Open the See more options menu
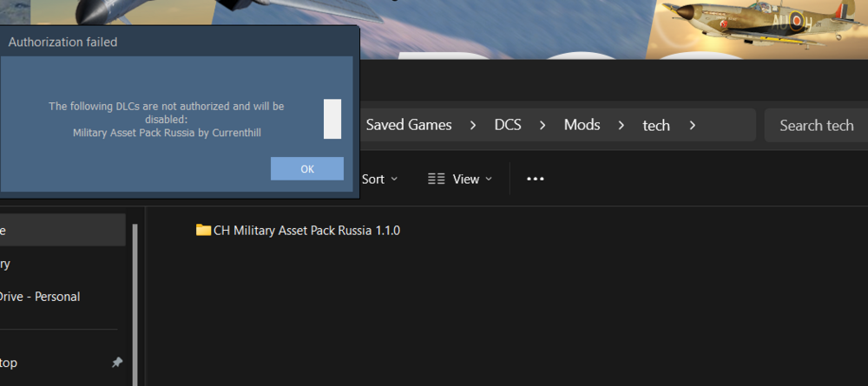This screenshot has width=868, height=386. (536, 180)
